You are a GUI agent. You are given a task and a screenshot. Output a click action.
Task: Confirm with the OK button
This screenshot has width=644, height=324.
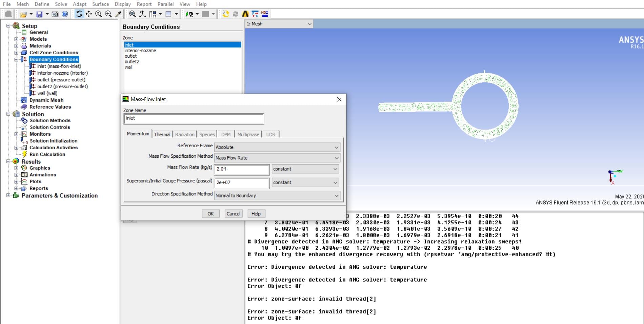(211, 214)
